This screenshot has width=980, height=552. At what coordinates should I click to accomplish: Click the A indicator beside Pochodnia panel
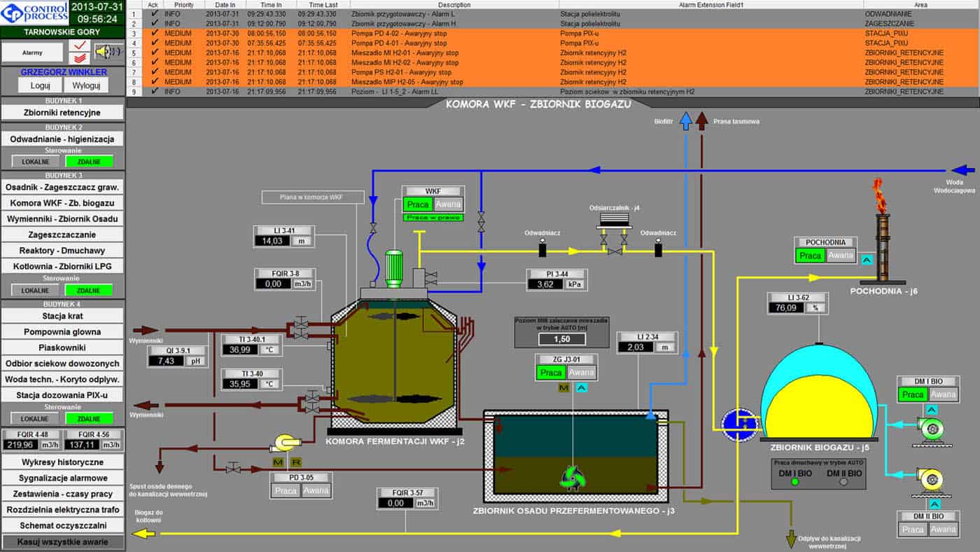click(x=867, y=260)
